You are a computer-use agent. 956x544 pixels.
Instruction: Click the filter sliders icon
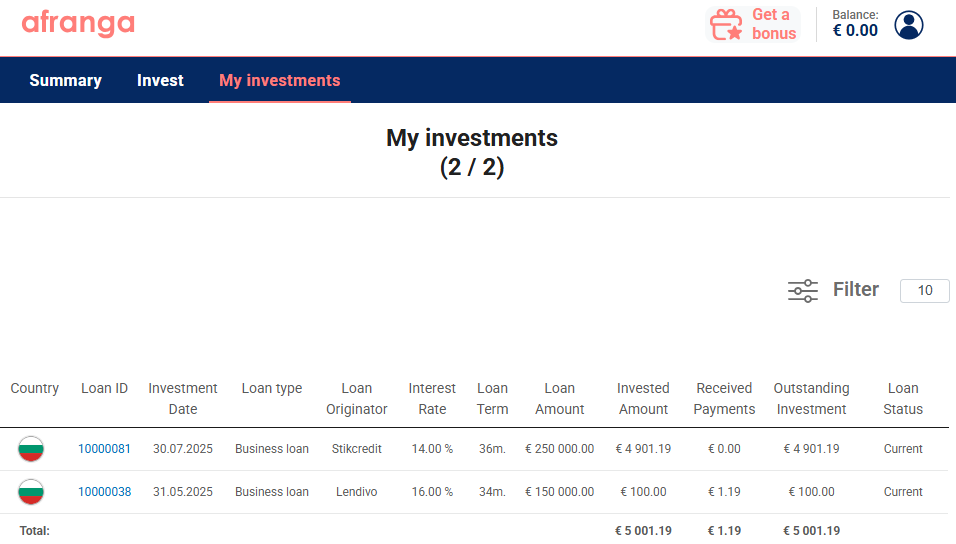click(x=803, y=290)
